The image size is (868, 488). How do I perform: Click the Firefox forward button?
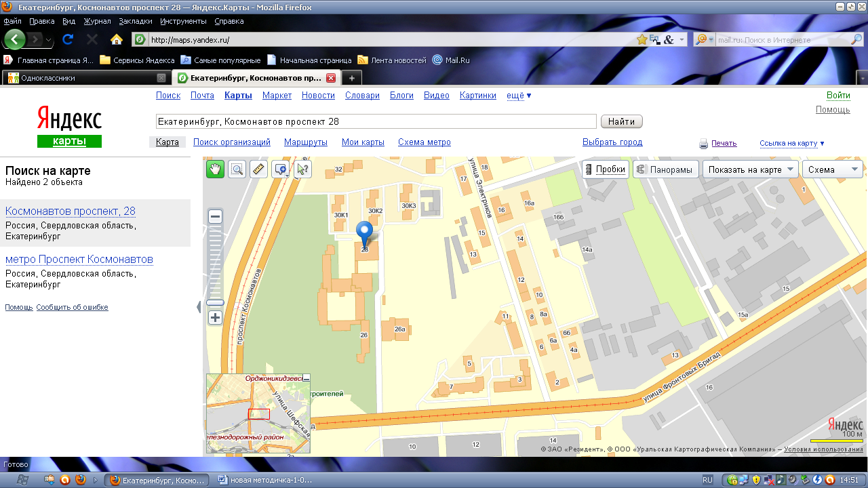pyautogui.click(x=35, y=39)
